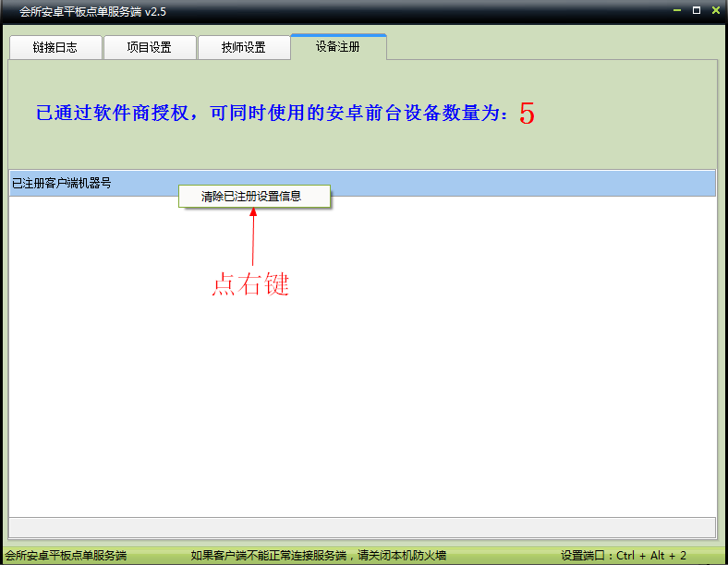728x565 pixels.
Task: Close the 会所安卓平板点单服务端 window
Action: pos(715,10)
